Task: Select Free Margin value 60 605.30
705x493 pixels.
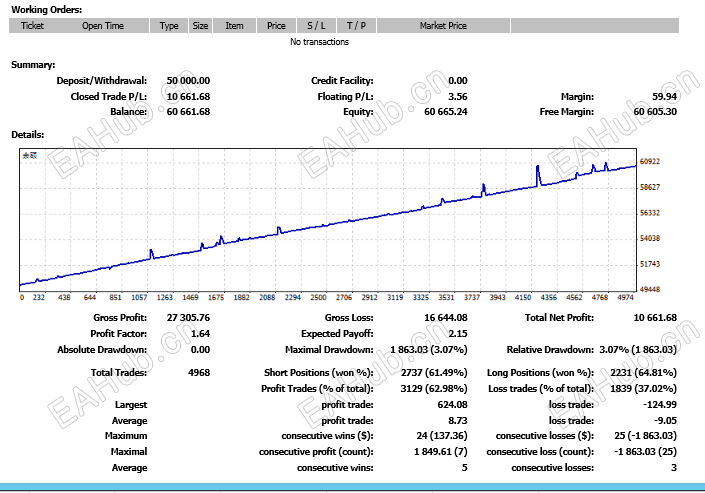Action: tap(655, 112)
